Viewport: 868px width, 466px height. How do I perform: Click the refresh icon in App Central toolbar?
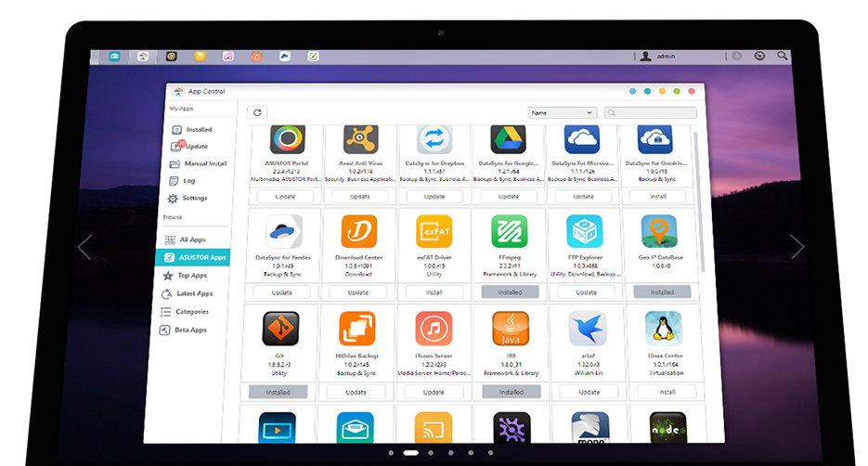[256, 113]
